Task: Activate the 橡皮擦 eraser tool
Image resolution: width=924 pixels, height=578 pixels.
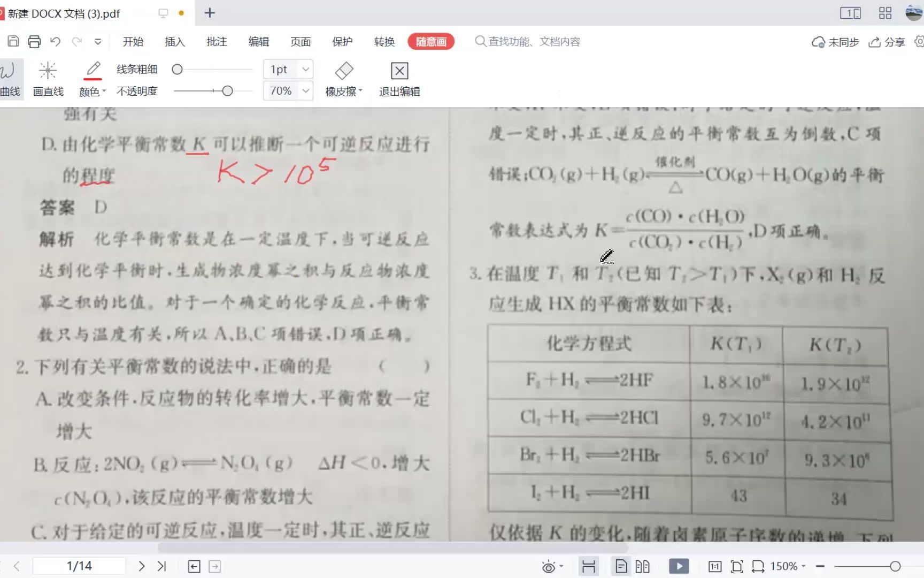Action: click(x=343, y=78)
